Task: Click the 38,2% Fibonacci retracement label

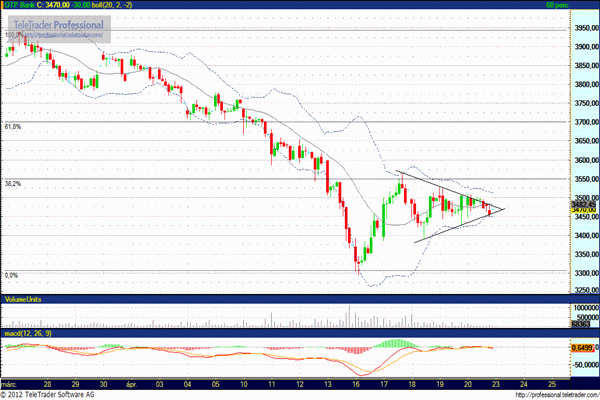Action: tap(14, 184)
